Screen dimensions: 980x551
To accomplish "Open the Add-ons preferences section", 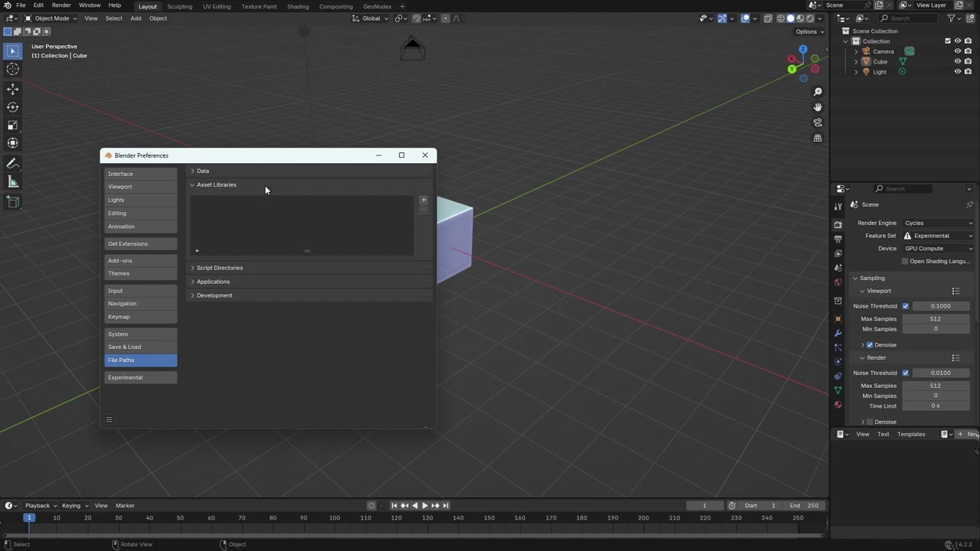I will tap(120, 260).
